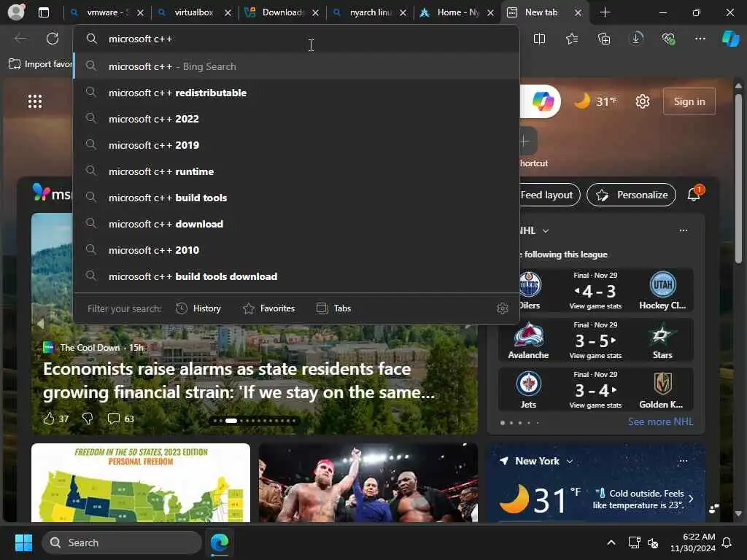Open the MSN app launcher grid
Image resolution: width=747 pixels, height=560 pixels.
[35, 101]
